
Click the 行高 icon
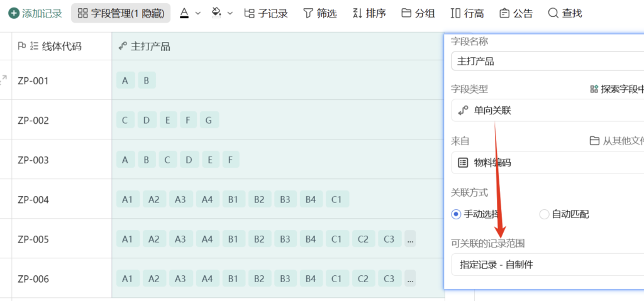point(455,13)
